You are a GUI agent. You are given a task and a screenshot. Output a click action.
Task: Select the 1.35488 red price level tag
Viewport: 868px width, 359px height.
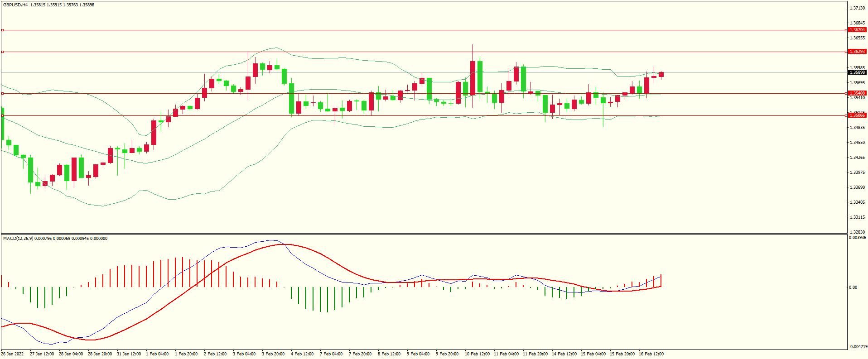pyautogui.click(x=857, y=93)
